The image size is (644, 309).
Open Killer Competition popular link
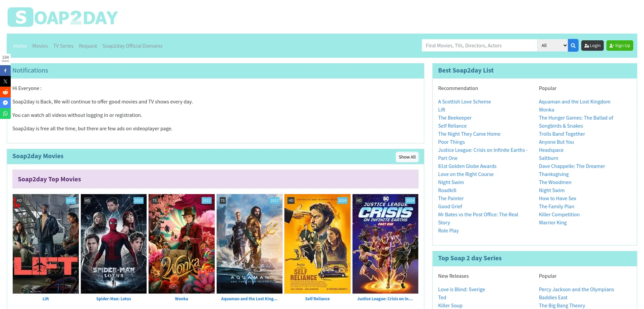click(x=559, y=215)
